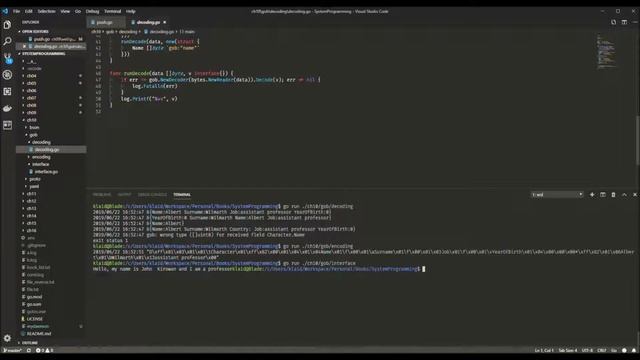The height and width of the screenshot is (360, 640).
Task: Open go.mod in the explorer
Action: [x=34, y=297]
